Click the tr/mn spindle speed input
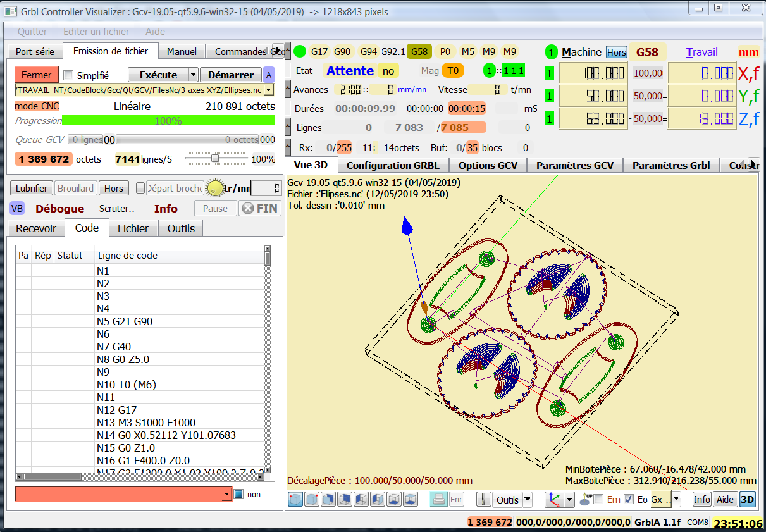The width and height of the screenshot is (766, 532). (266, 188)
